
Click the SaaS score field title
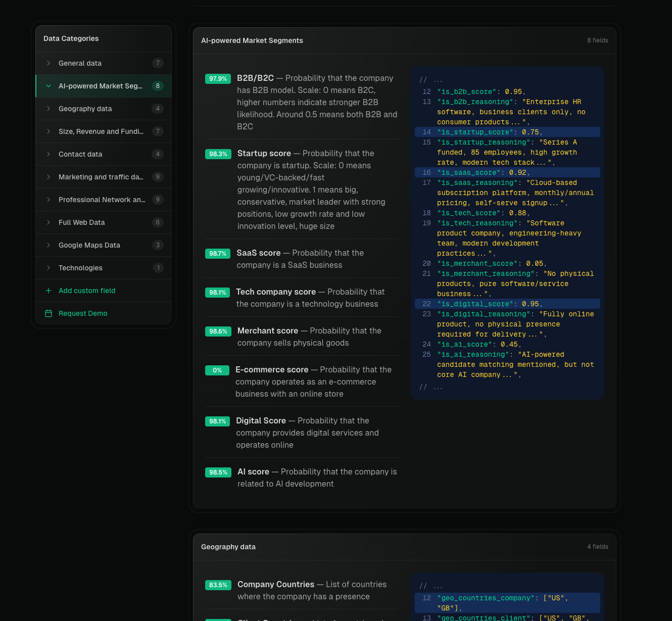point(259,253)
